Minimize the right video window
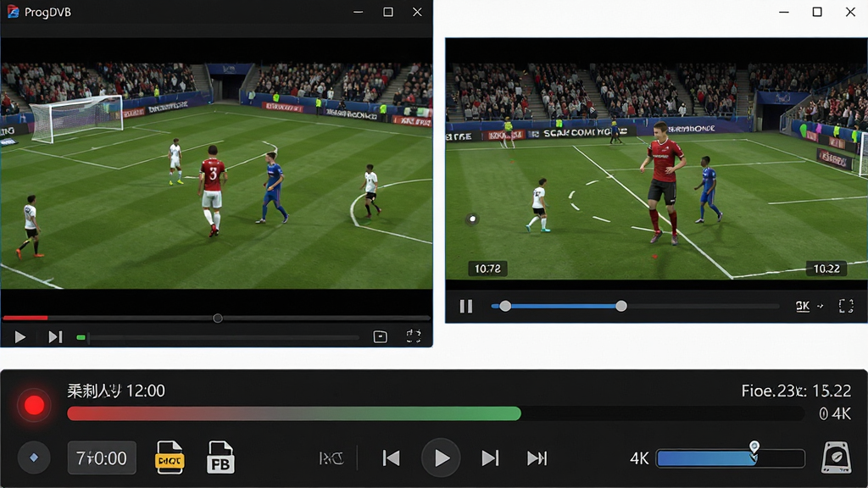 (x=784, y=12)
